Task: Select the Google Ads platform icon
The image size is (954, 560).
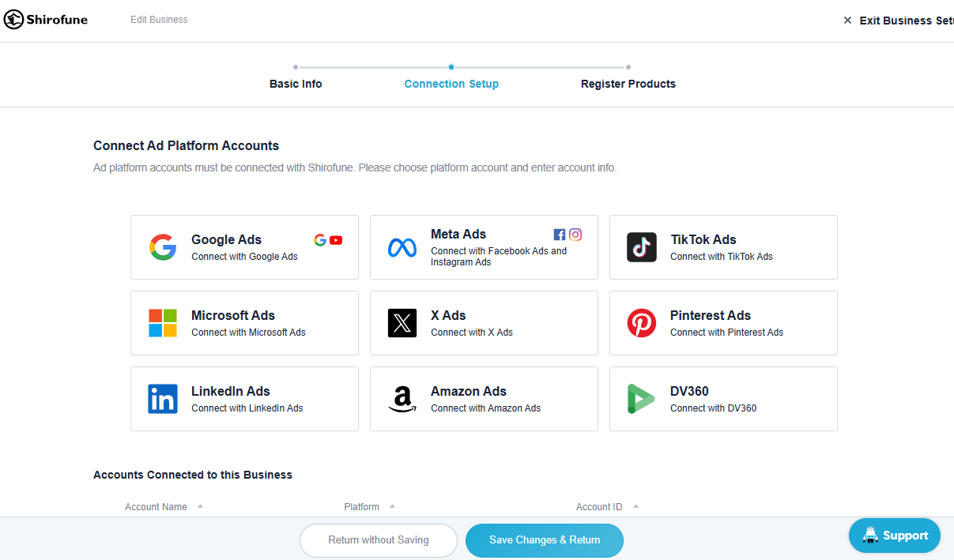Action: tap(163, 247)
